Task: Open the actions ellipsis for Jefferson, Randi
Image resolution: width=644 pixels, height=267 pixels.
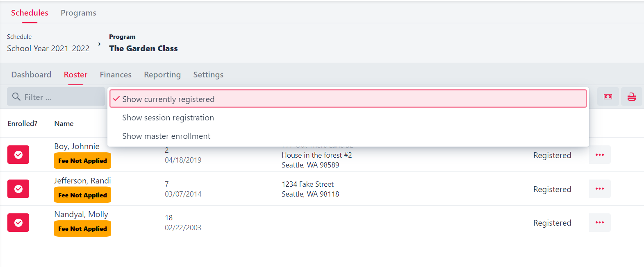Action: point(600,188)
